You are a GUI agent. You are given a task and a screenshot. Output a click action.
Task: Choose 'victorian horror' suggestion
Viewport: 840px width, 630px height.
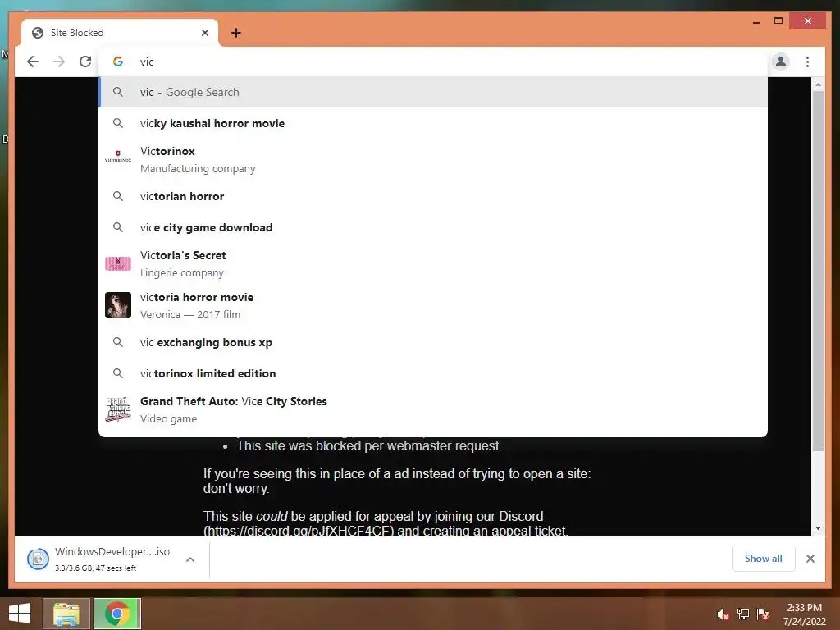[x=433, y=196]
